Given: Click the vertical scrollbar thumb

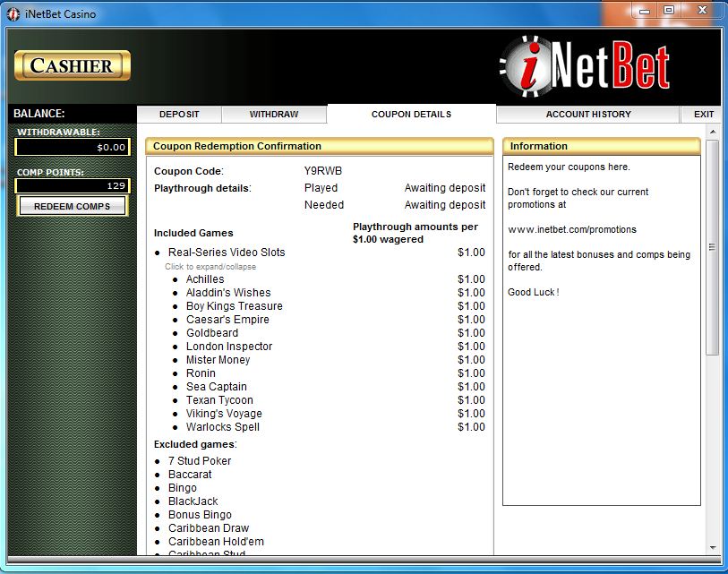Looking at the screenshot, I should 713,247.
